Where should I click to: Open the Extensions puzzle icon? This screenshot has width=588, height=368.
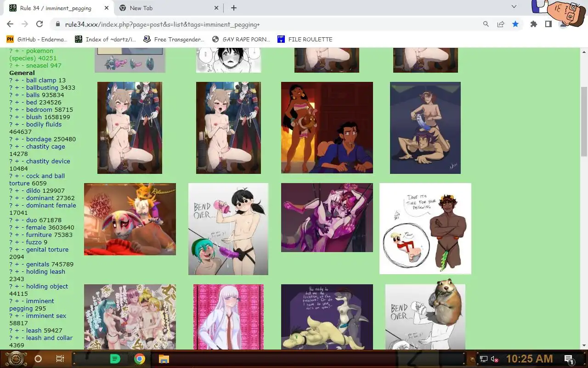point(534,24)
